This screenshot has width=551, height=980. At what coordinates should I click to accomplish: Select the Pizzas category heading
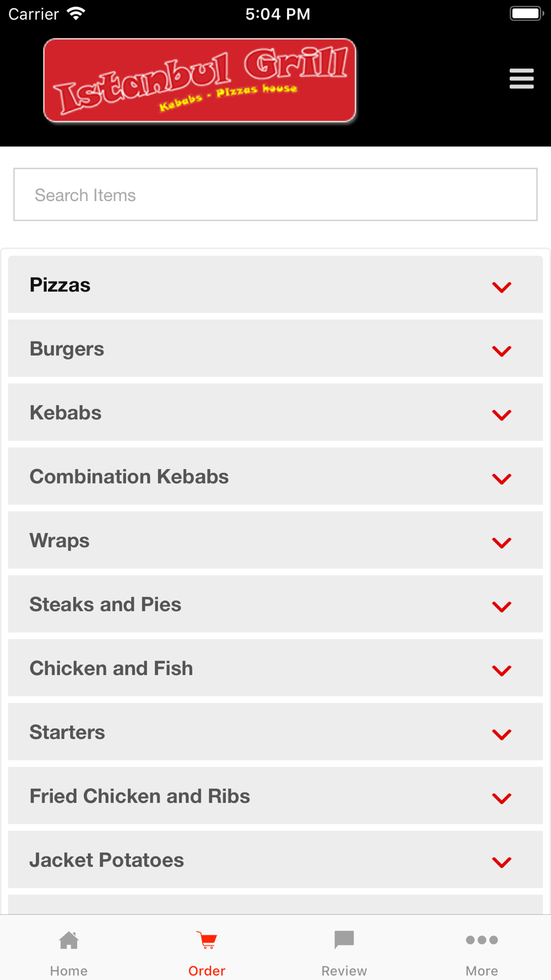[60, 285]
